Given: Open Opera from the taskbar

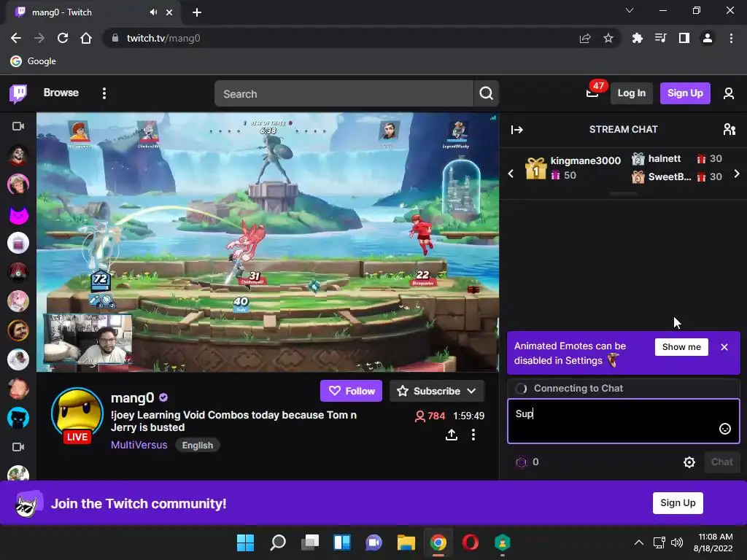Looking at the screenshot, I should pyautogui.click(x=471, y=542).
